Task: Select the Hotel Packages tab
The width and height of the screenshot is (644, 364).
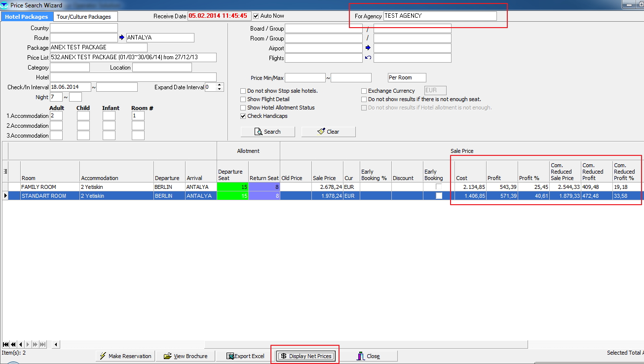Action: click(27, 17)
